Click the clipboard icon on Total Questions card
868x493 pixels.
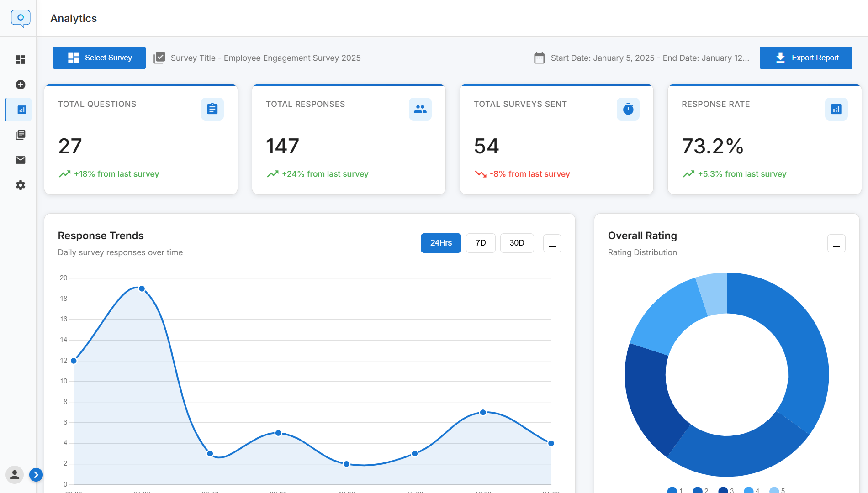tap(212, 109)
